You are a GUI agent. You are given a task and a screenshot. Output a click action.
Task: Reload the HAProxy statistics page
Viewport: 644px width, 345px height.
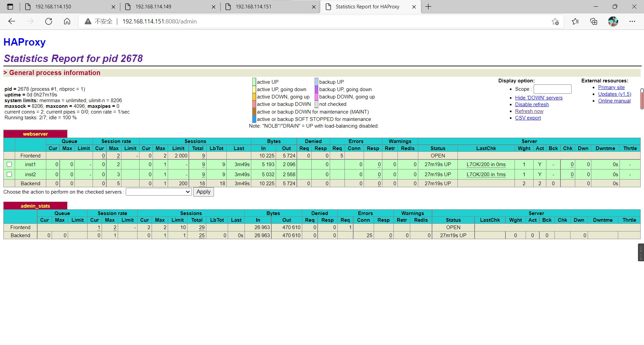[x=49, y=21]
